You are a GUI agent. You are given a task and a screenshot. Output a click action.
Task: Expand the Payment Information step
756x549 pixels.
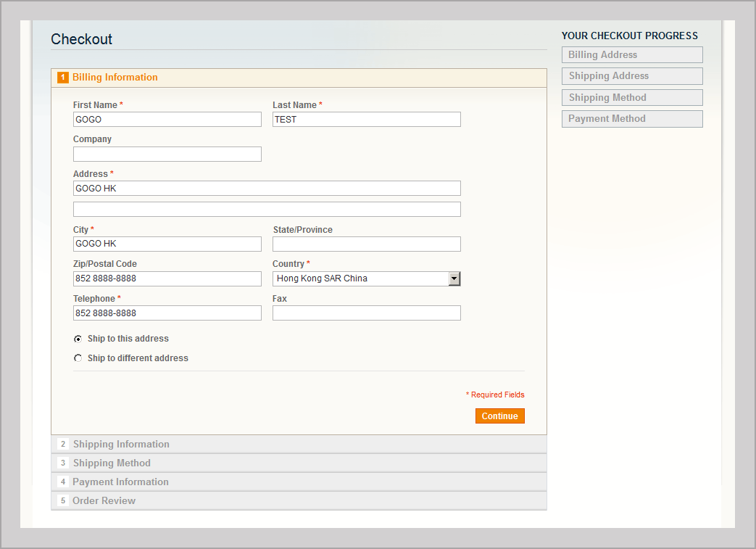coord(120,482)
